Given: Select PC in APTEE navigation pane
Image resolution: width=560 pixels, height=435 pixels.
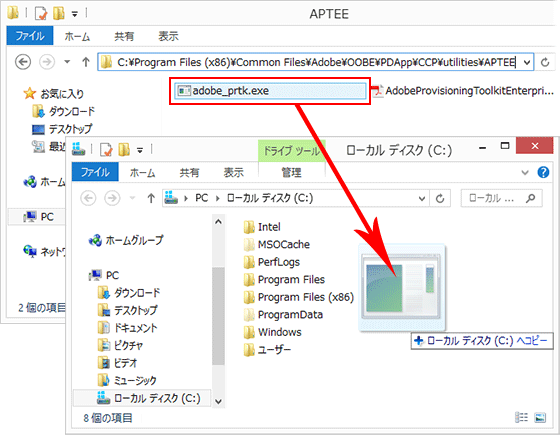Looking at the screenshot, I should [x=39, y=217].
